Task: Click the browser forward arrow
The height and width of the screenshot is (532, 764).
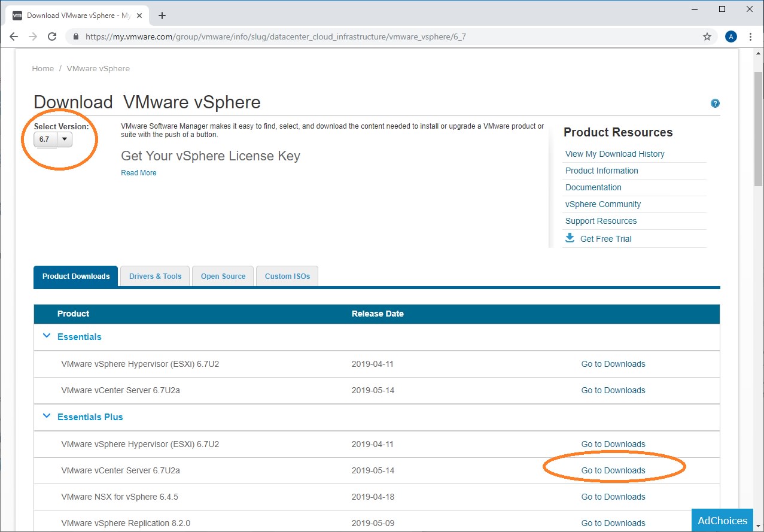Action: click(33, 37)
